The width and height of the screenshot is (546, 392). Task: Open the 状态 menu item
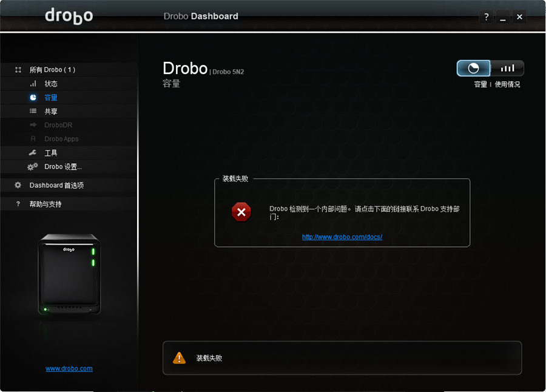[x=51, y=84]
